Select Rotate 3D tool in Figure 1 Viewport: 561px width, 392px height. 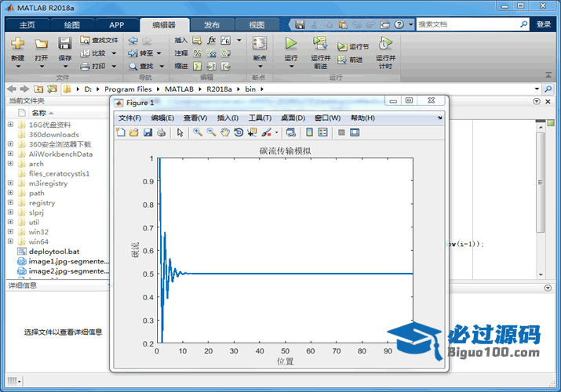click(x=239, y=132)
